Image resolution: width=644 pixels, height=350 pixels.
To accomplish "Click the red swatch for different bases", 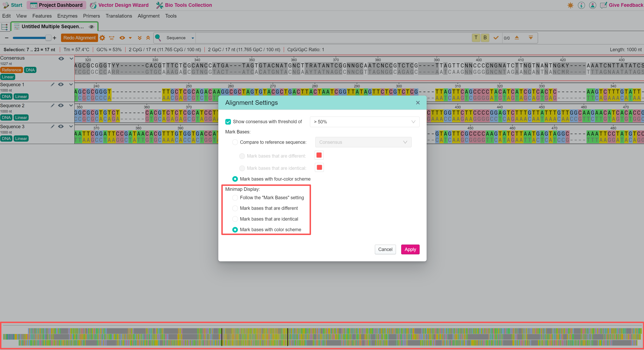I will 319,155.
